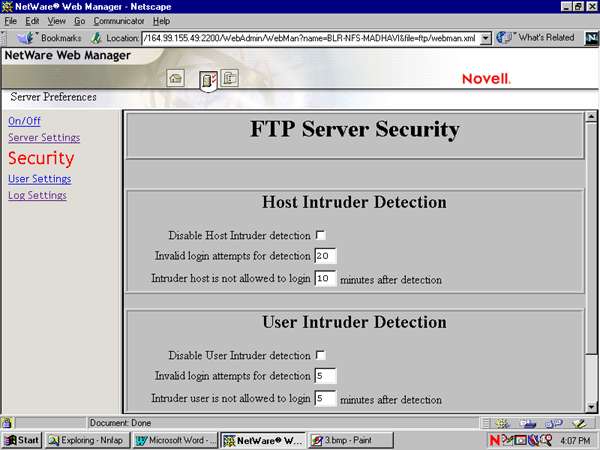Click the component bar grip handle
Image resolution: width=600 pixels, height=450 pixels.
(x=486, y=423)
